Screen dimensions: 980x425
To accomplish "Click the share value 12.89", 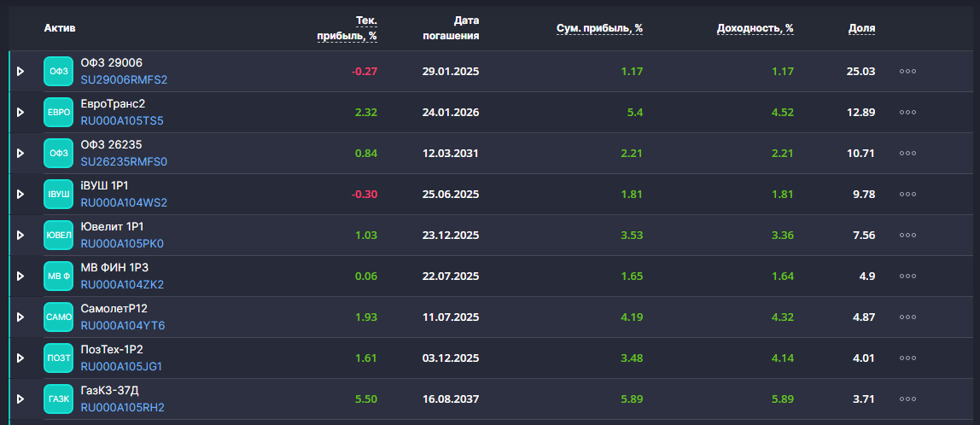I will point(861,112).
